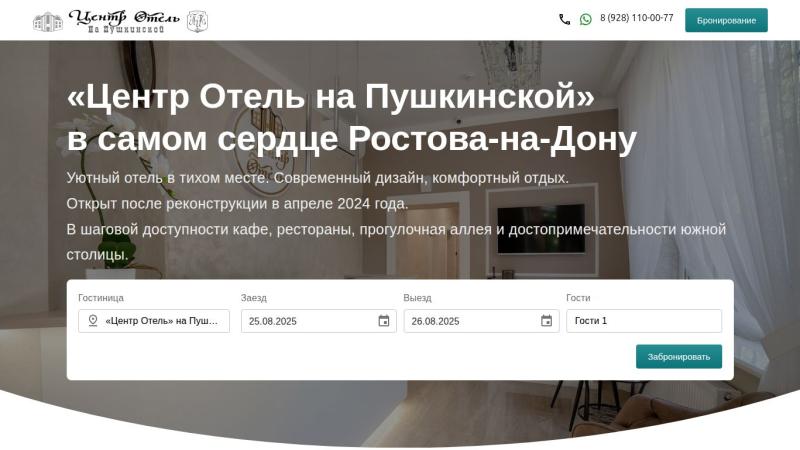Select the Заезд date field 25.08.2025

click(x=318, y=321)
